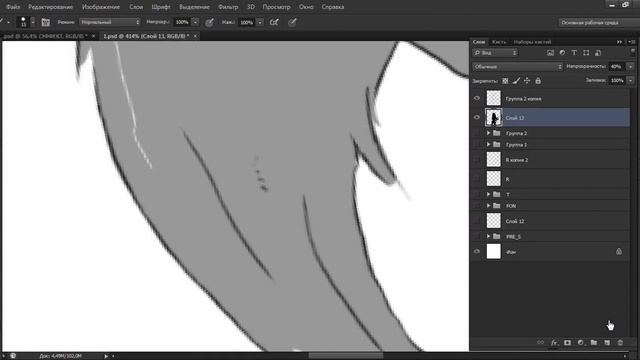Enable tablet pressure for size icon

tap(292, 22)
